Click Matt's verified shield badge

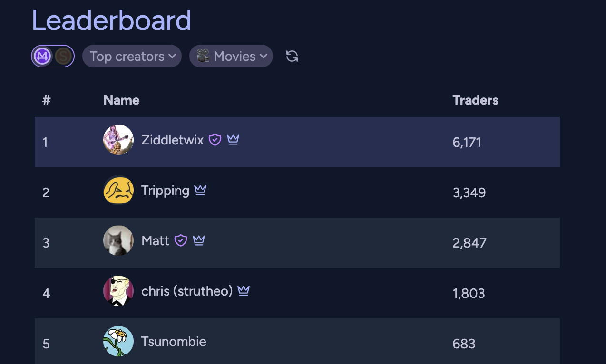click(181, 240)
